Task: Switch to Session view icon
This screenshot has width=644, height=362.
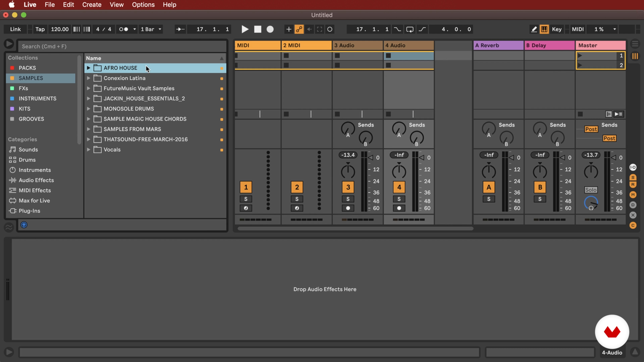Action: 635,56
